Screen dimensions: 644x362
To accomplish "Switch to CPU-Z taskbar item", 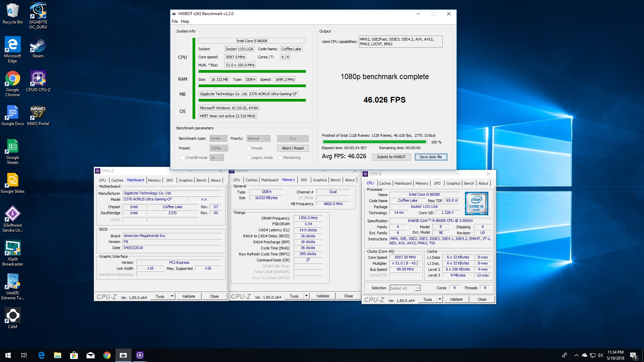I will [140, 355].
